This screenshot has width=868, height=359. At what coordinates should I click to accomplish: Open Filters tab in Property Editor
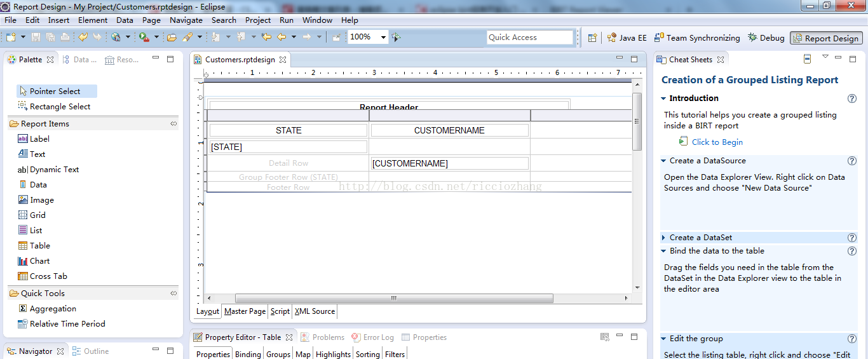tap(395, 355)
